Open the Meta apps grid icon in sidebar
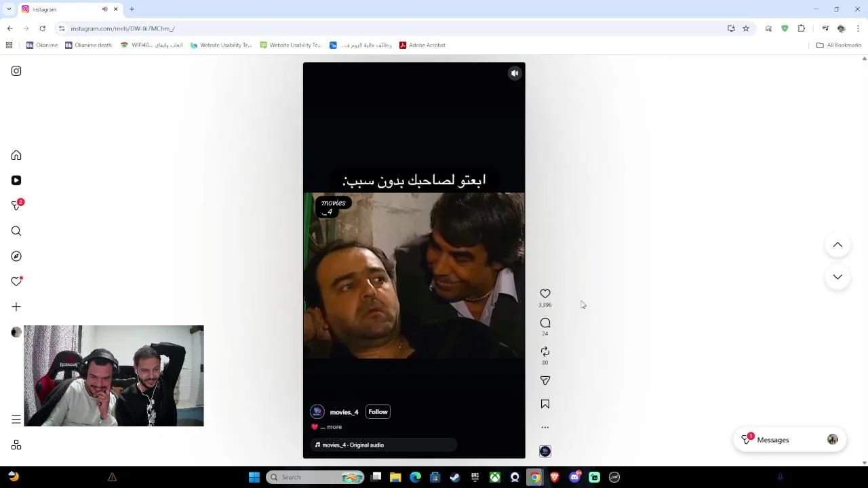868x488 pixels. (x=16, y=445)
